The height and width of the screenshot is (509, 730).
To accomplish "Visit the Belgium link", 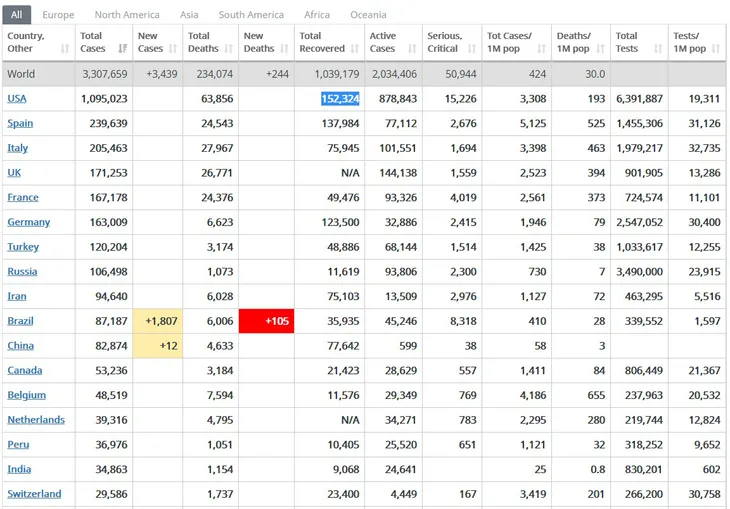I will [27, 395].
